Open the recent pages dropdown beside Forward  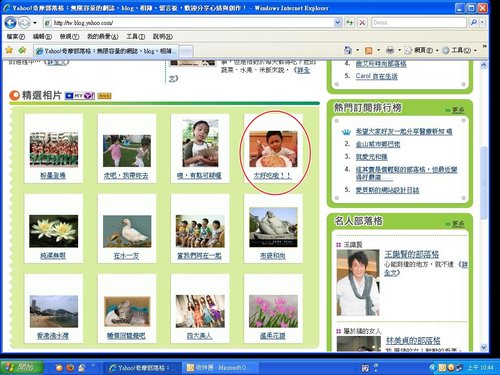tap(35, 23)
